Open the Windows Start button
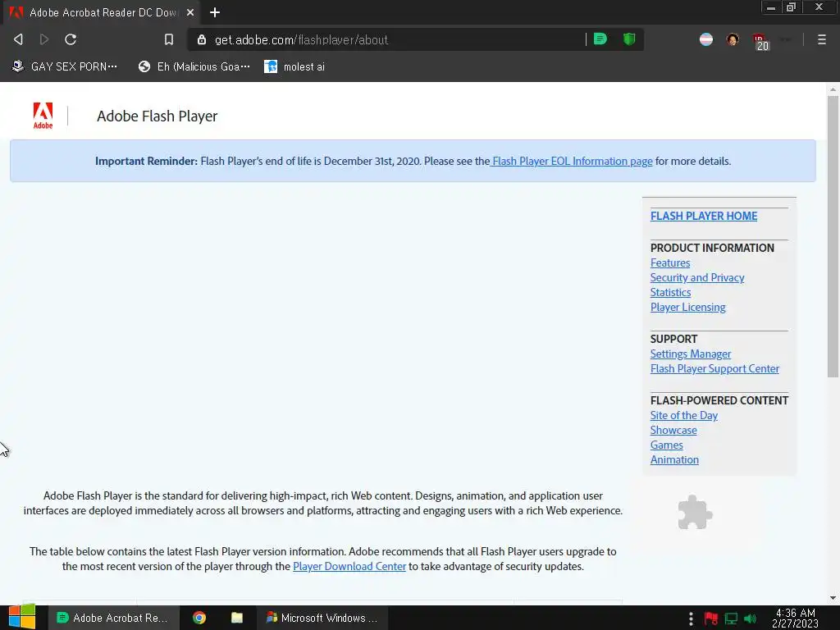The image size is (840, 630). (22, 617)
